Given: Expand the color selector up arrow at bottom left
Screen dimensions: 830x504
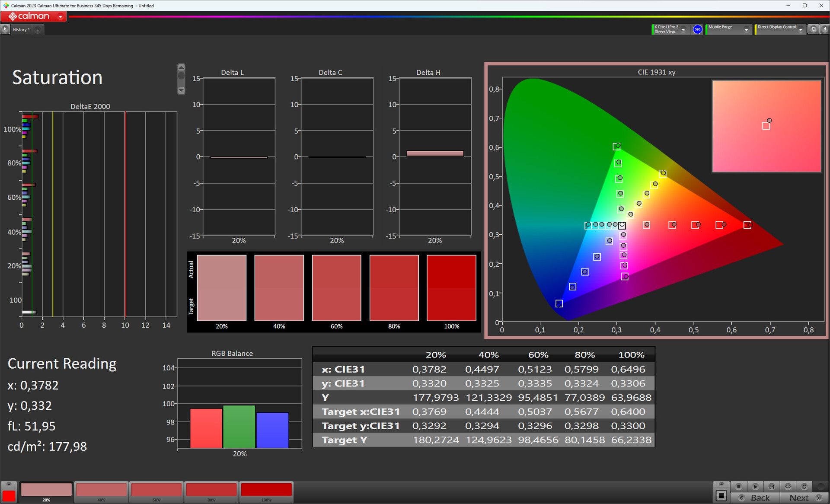Looking at the screenshot, I should 9,485.
